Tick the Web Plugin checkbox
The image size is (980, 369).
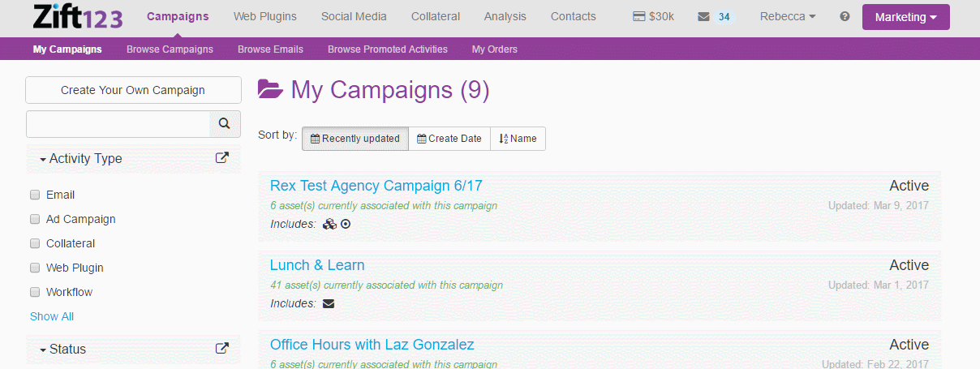pyautogui.click(x=35, y=268)
